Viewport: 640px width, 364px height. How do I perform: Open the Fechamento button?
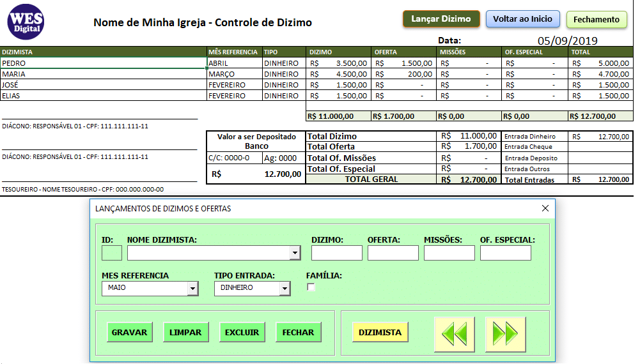(x=597, y=19)
